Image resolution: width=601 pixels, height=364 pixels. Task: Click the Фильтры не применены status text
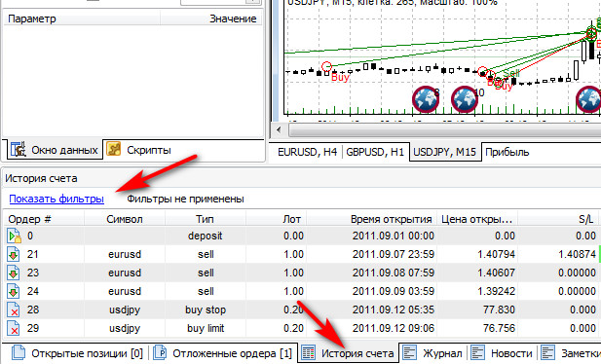click(x=185, y=199)
